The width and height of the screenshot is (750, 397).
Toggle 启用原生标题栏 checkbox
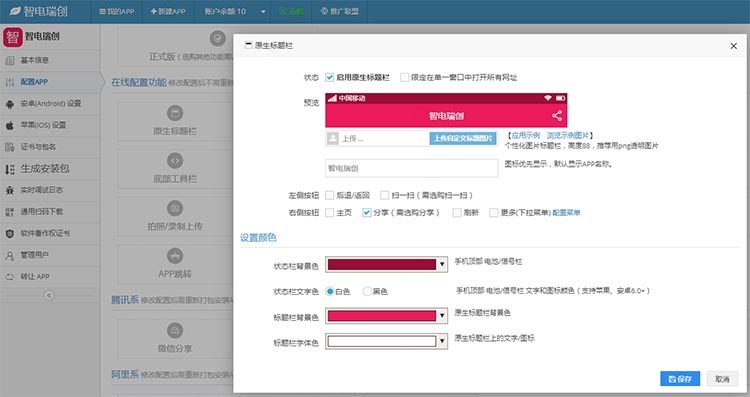(330, 77)
